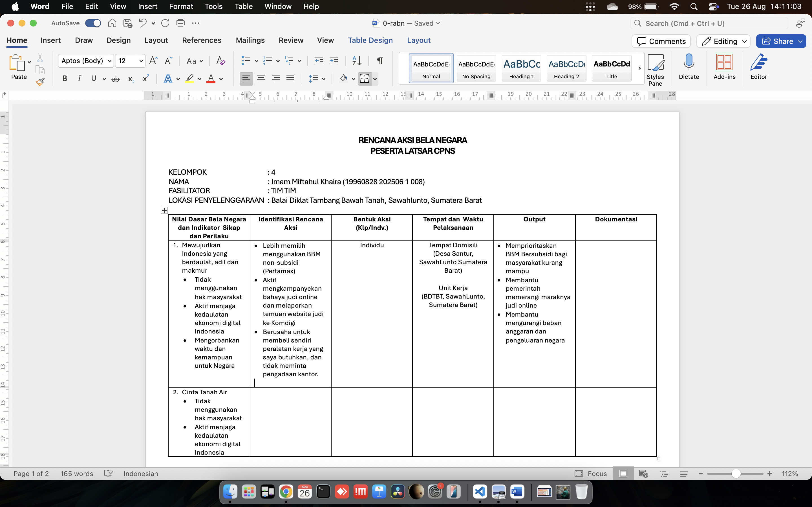This screenshot has width=812, height=507.
Task: Click the Comments button
Action: 661,41
